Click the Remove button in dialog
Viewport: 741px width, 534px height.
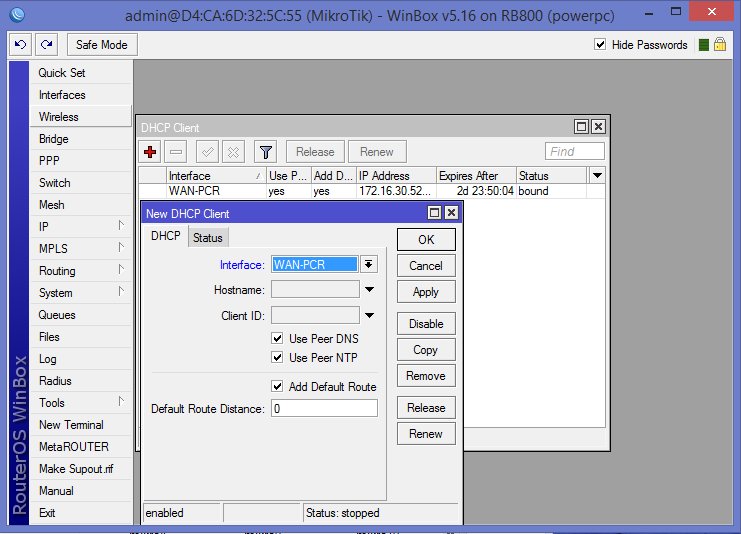coord(426,376)
